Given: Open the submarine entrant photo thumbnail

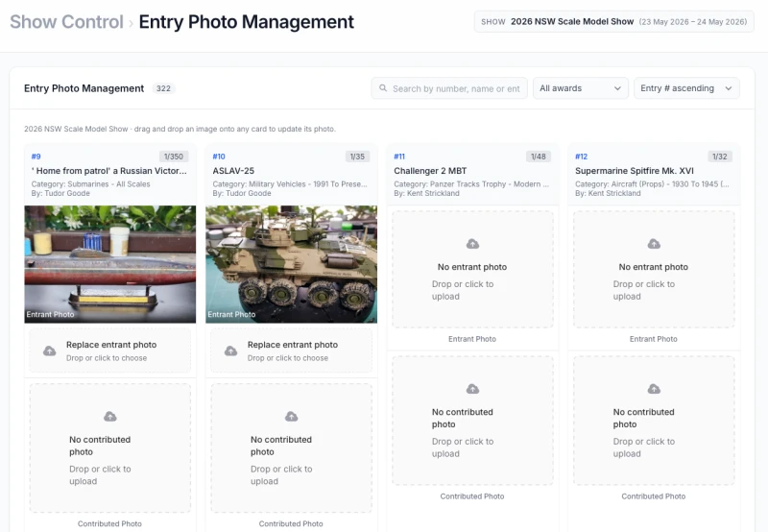Looking at the screenshot, I should (110, 264).
